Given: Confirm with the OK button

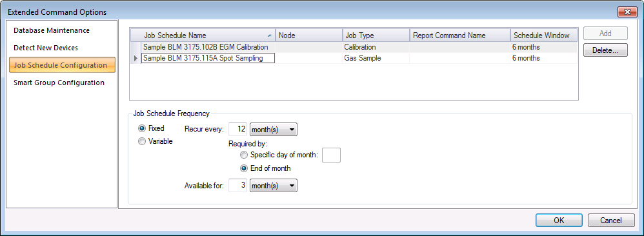Looking at the screenshot, I should click(559, 221).
